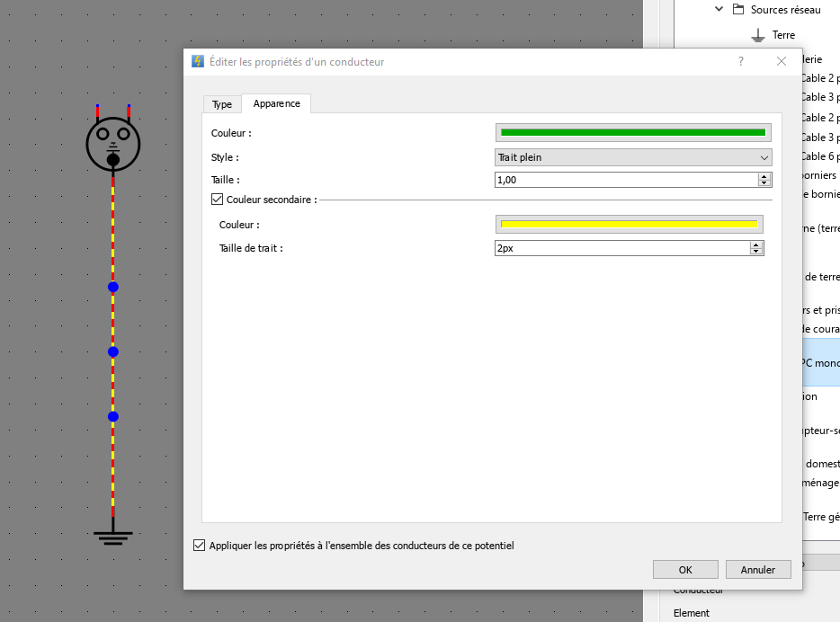This screenshot has width=840, height=622.
Task: Open the yellow secondary color picker
Action: coord(629,224)
